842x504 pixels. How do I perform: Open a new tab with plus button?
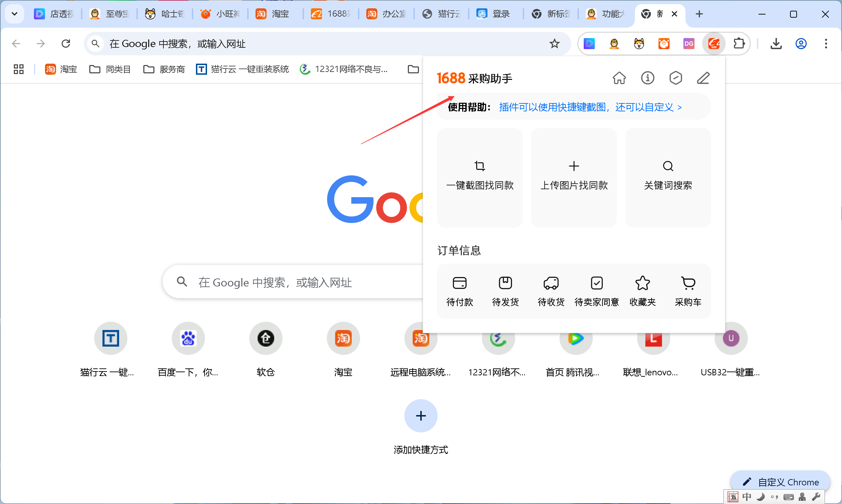(x=699, y=14)
